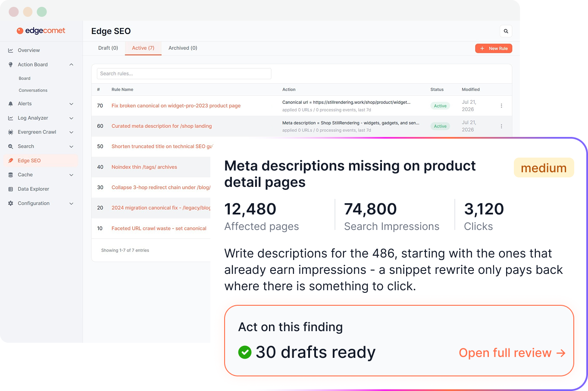Click the Search sidebar magnifier icon

[10, 146]
